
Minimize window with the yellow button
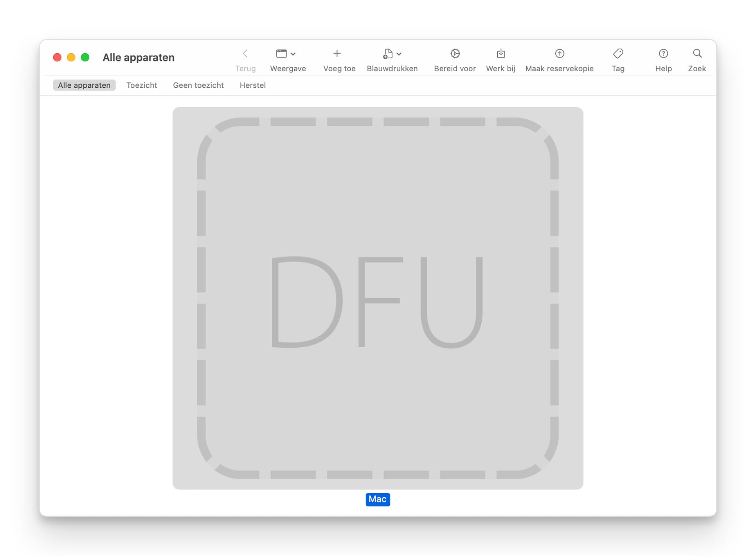(71, 58)
